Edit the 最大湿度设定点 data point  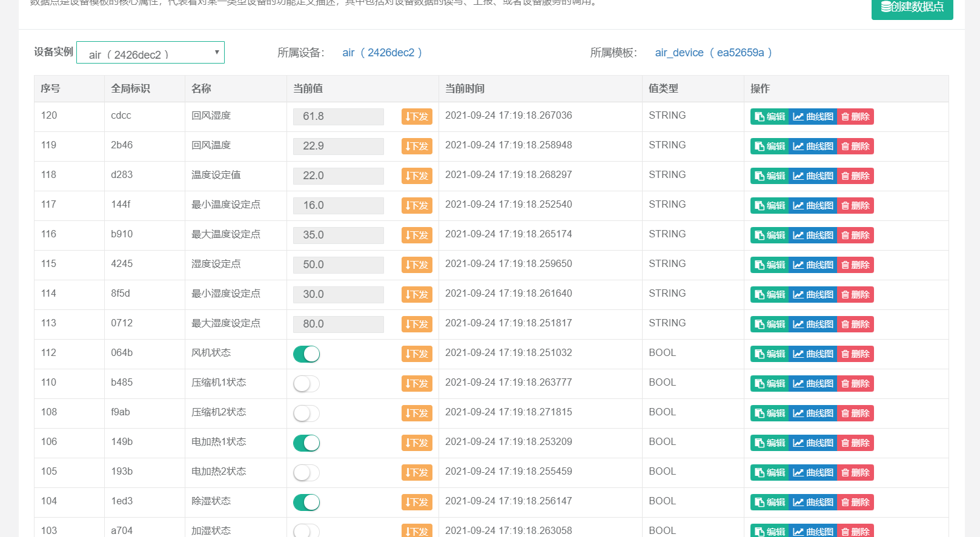click(x=769, y=325)
